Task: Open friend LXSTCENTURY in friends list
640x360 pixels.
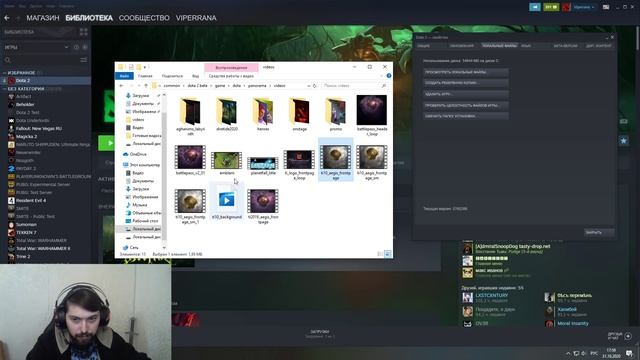Action: (491, 295)
